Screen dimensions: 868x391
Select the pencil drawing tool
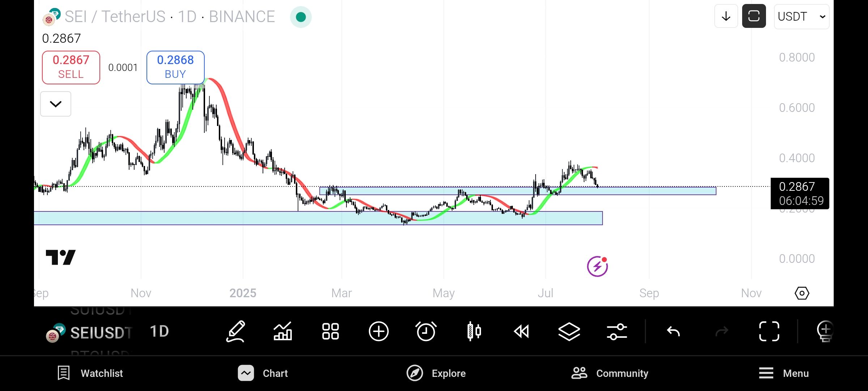pos(236,331)
